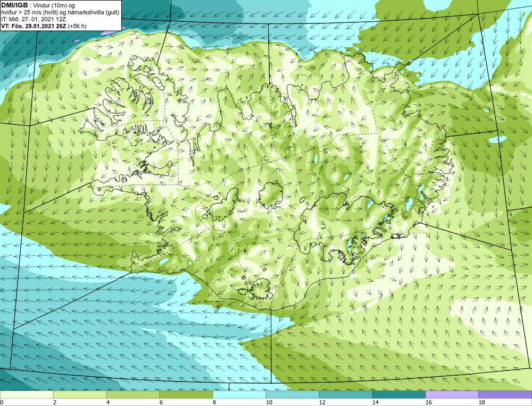Image resolution: width=532 pixels, height=406 pixels.
Task: Click the legend scale value '6'
Action: click(161, 402)
